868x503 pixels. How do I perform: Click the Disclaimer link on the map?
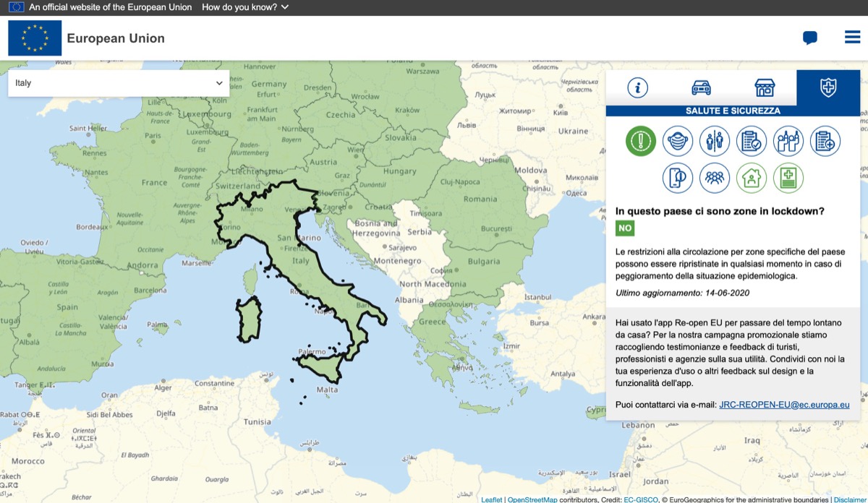[x=850, y=499]
